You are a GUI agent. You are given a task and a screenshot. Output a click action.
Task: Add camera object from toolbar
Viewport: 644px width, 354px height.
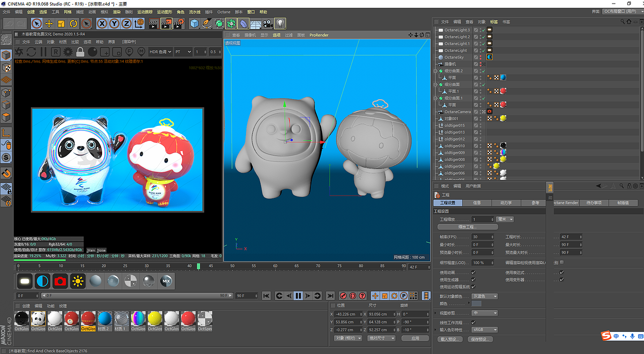pyautogui.click(x=268, y=23)
